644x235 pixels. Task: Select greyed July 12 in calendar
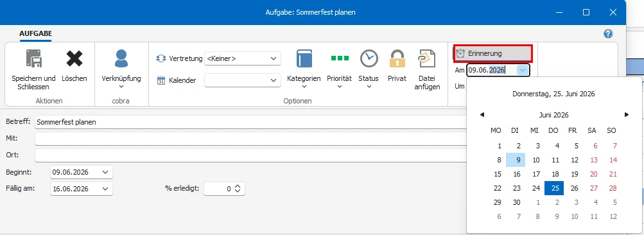tap(613, 216)
